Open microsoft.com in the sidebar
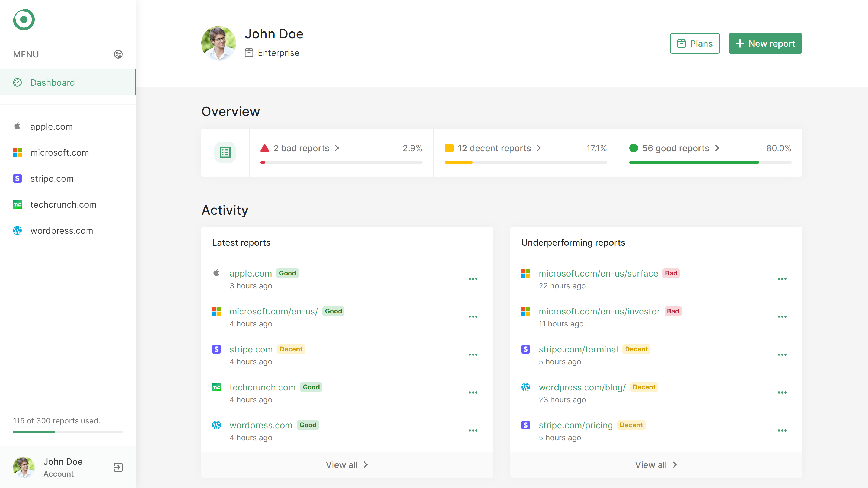This screenshot has height=488, width=868. (x=67, y=153)
